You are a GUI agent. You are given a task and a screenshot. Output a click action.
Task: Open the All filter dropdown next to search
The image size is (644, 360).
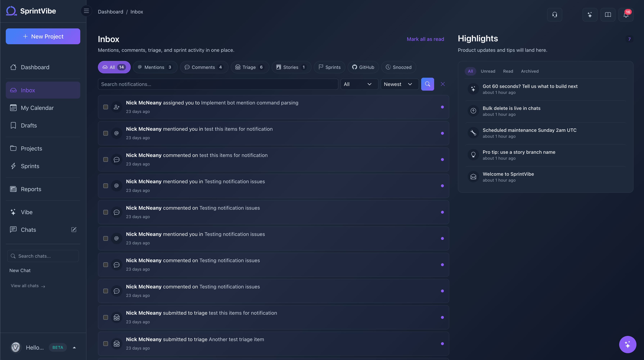coord(359,84)
